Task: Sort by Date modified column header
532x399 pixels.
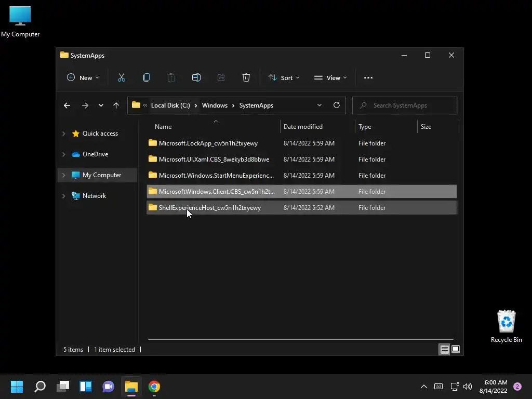Action: point(303,127)
